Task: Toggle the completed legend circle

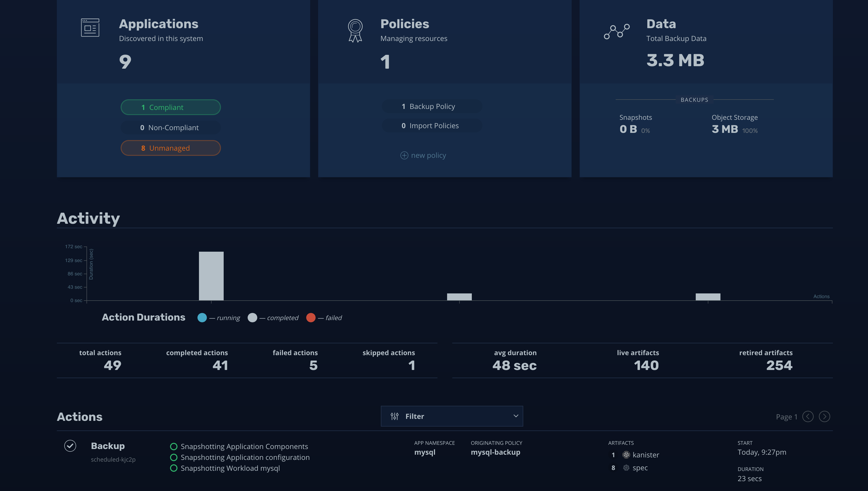Action: (x=252, y=318)
